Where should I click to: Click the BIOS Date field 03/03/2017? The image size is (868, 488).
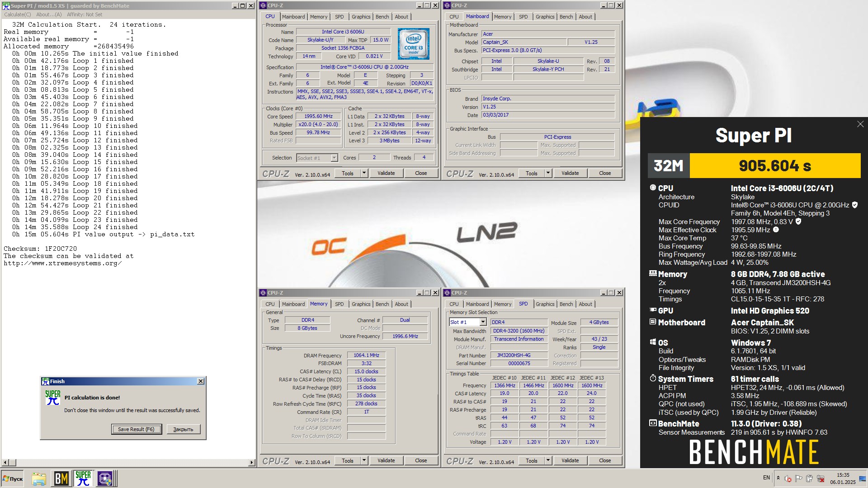pos(548,115)
